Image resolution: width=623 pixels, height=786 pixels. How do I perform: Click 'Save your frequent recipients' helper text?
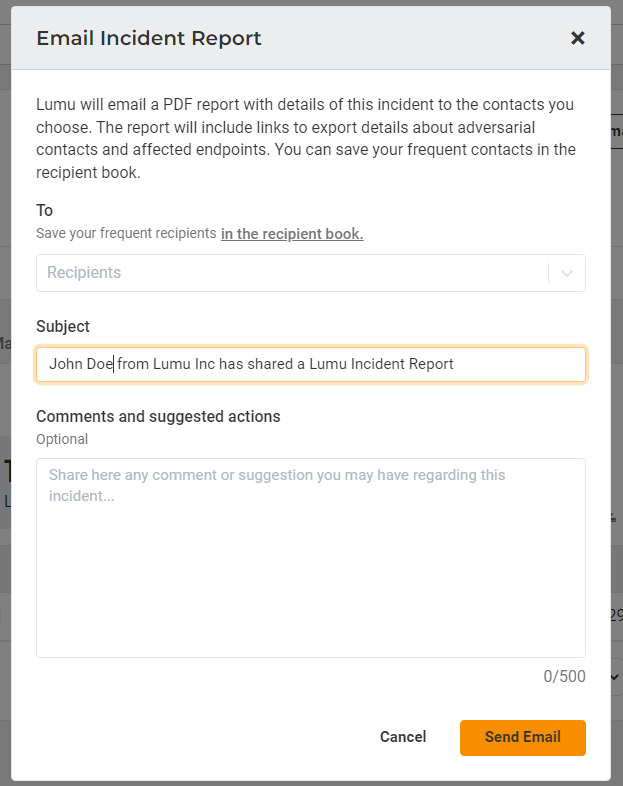click(x=126, y=234)
